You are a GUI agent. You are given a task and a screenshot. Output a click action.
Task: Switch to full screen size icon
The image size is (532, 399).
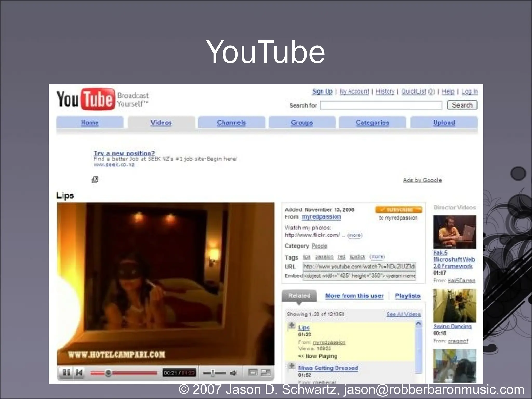click(x=266, y=373)
